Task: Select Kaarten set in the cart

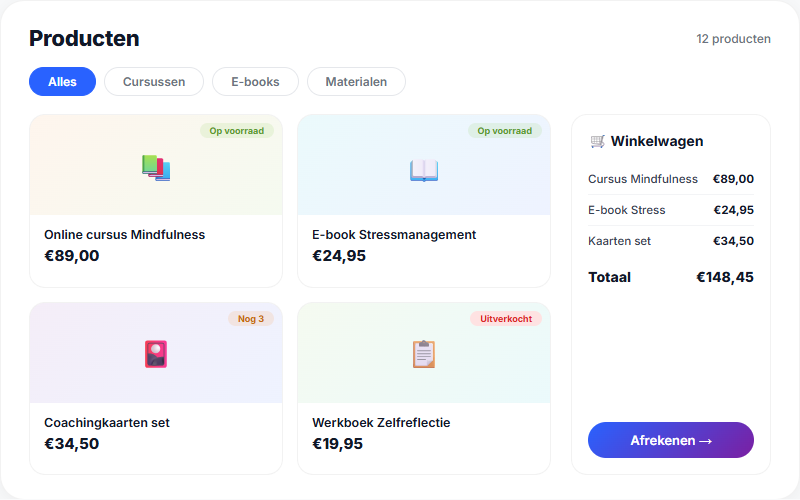Action: pos(619,241)
